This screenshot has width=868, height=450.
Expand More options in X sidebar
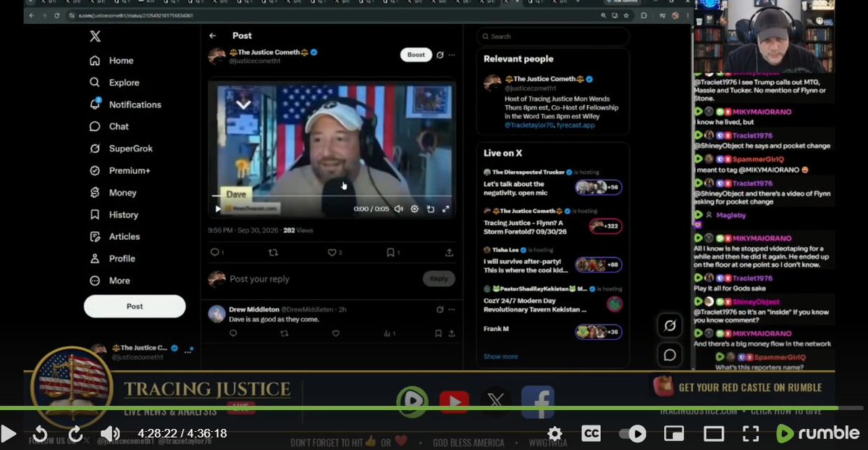[x=109, y=280]
